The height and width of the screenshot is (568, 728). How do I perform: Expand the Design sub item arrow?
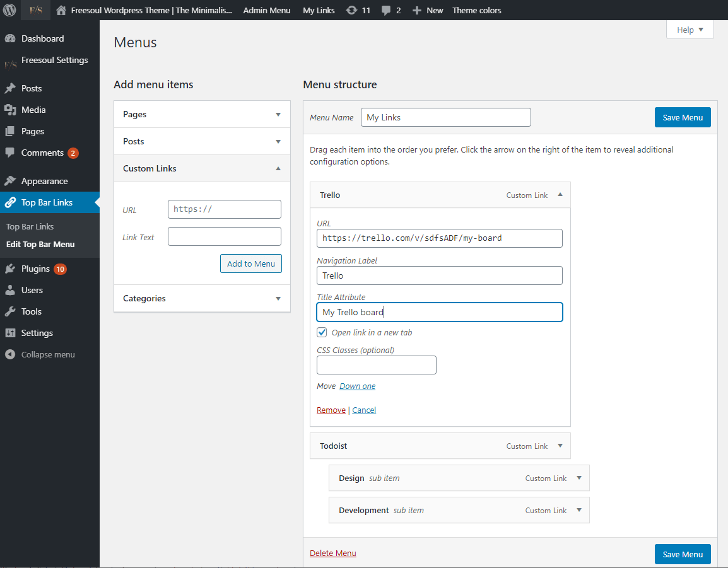[579, 477]
